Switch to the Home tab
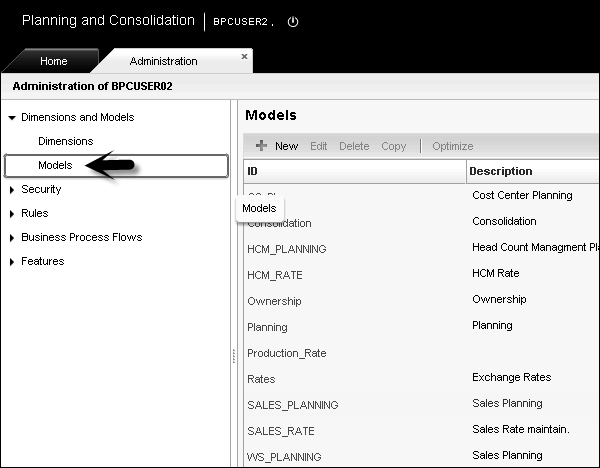Image resolution: width=600 pixels, height=468 pixels. click(53, 61)
